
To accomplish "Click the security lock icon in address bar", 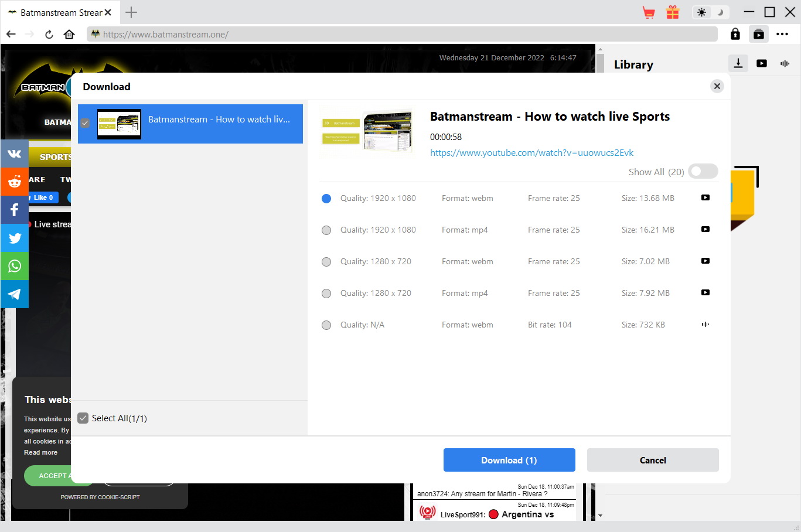I will click(x=735, y=34).
